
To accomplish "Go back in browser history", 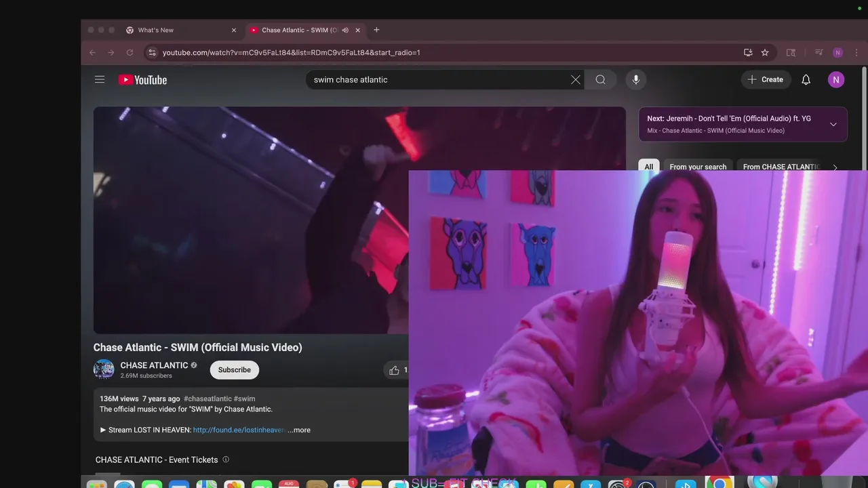I will coord(92,52).
